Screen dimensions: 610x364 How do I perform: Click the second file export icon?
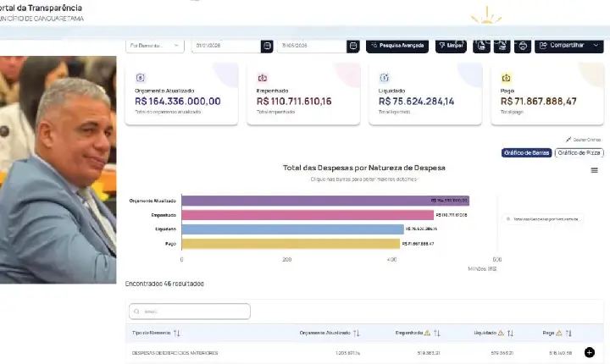tap(502, 46)
